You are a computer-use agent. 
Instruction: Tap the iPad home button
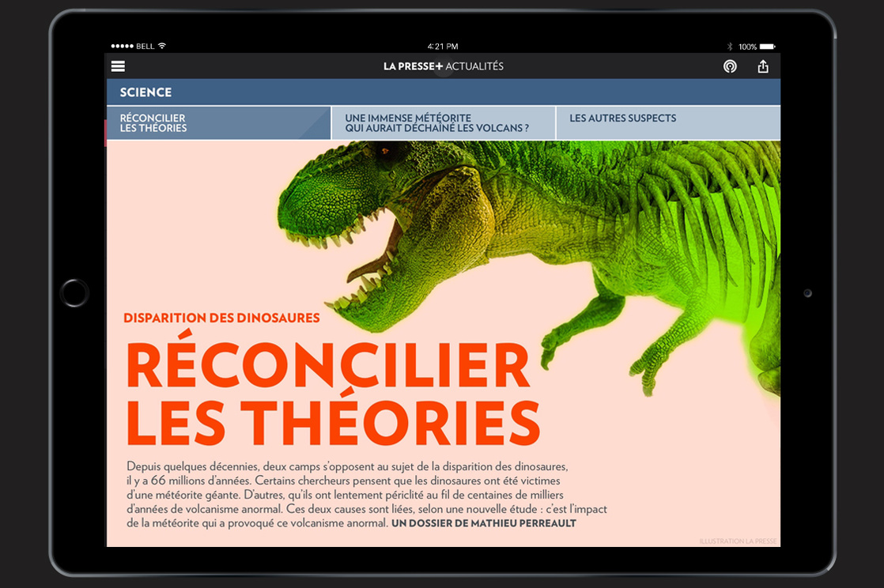[x=74, y=293]
